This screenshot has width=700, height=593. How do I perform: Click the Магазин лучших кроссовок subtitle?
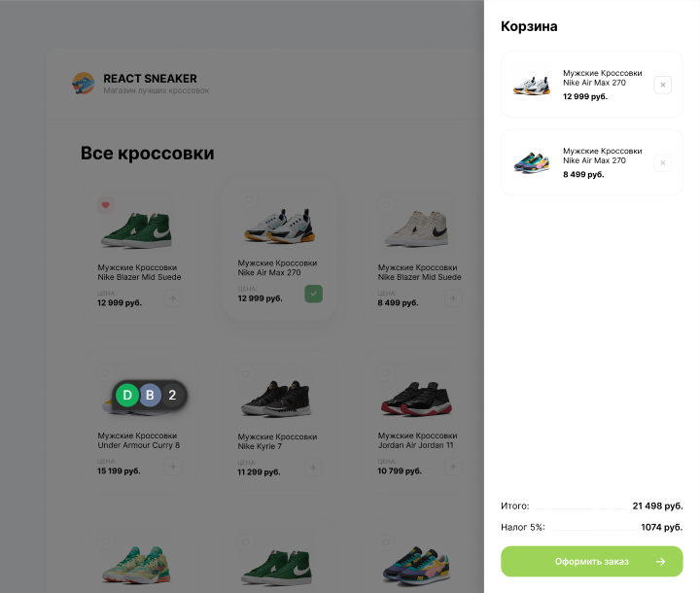pyautogui.click(x=157, y=90)
